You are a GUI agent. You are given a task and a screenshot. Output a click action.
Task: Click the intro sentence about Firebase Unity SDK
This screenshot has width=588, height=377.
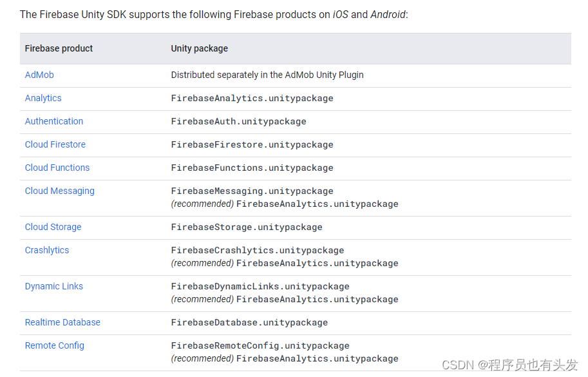pos(214,15)
